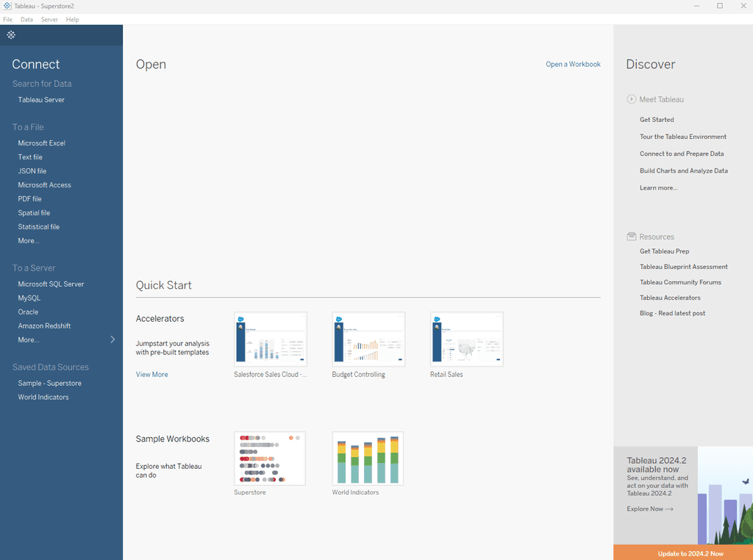Viewport: 753px width, 560px height.
Task: Click the Open a Workbook link
Action: [573, 64]
